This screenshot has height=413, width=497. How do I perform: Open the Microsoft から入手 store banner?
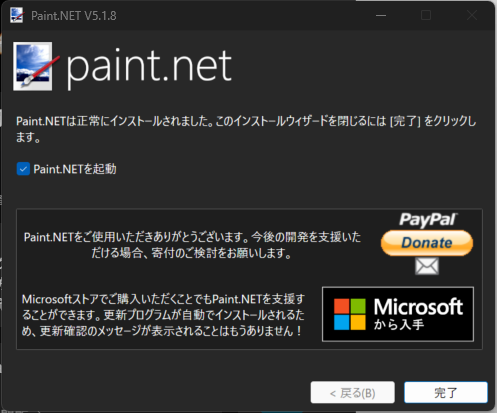tap(398, 314)
